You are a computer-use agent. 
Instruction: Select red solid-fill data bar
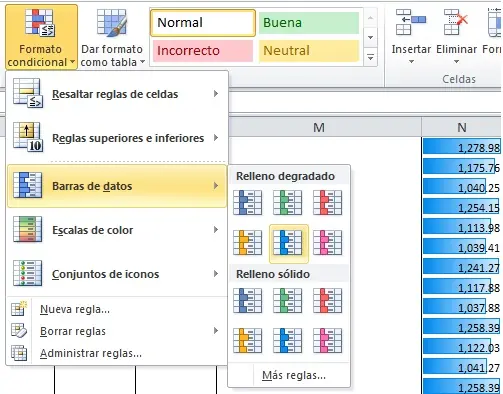point(328,301)
